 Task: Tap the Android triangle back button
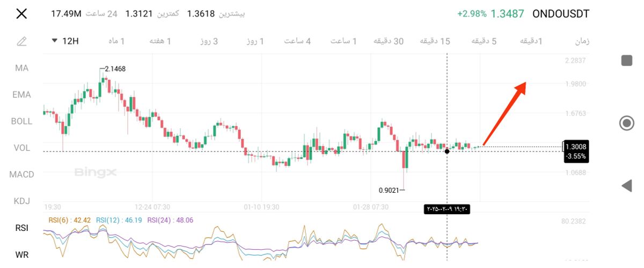click(626, 186)
